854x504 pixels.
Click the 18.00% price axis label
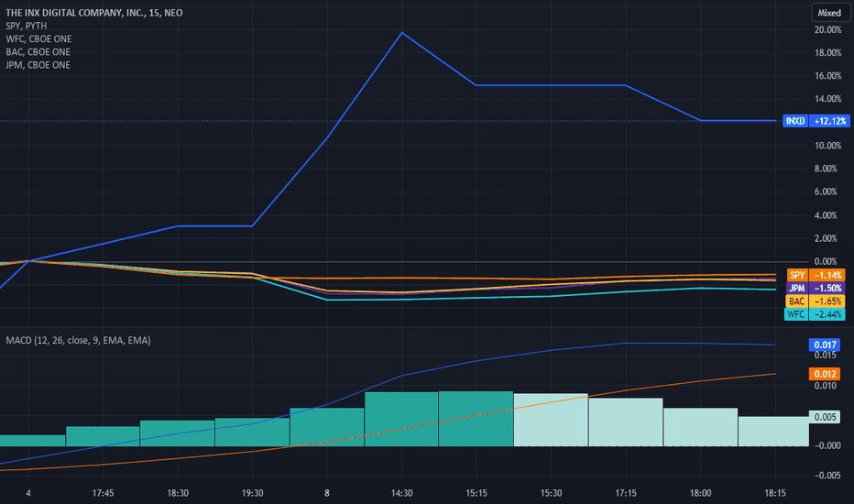[827, 53]
